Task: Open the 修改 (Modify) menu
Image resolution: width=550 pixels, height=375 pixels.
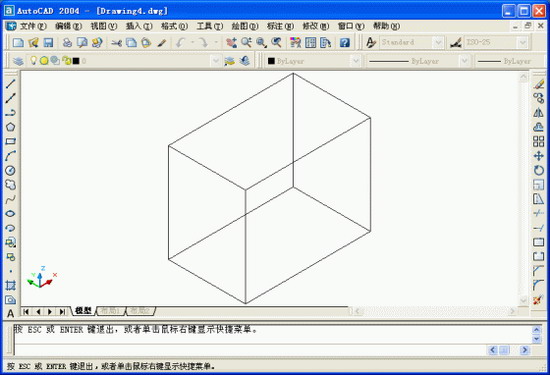Action: (316, 26)
